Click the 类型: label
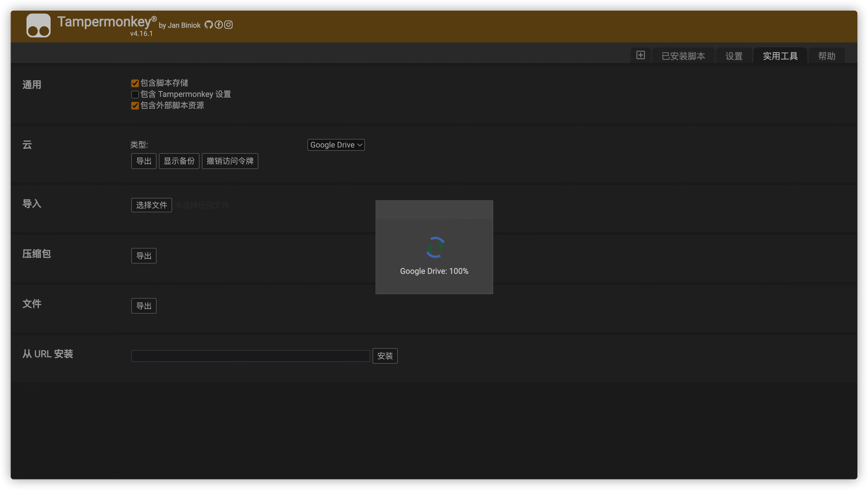The height and width of the screenshot is (490, 868). pyautogui.click(x=139, y=145)
